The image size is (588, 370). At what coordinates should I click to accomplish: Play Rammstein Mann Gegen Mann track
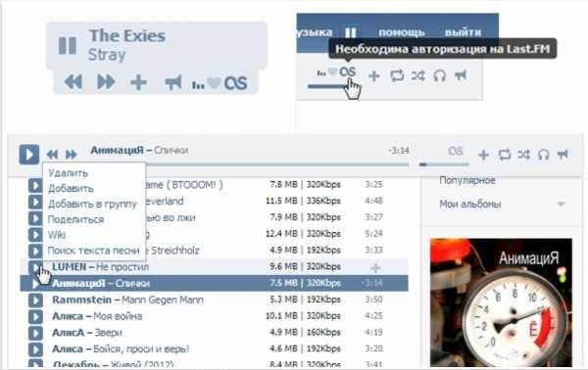pos(35,300)
